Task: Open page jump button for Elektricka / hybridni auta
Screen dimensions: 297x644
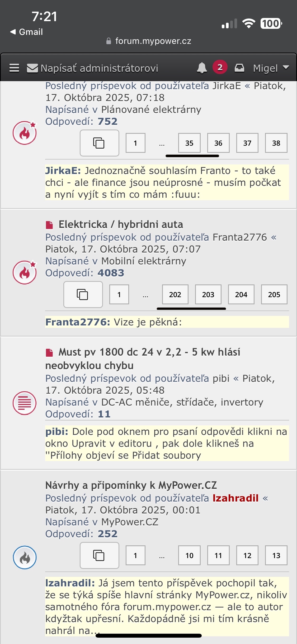Action: click(x=83, y=294)
